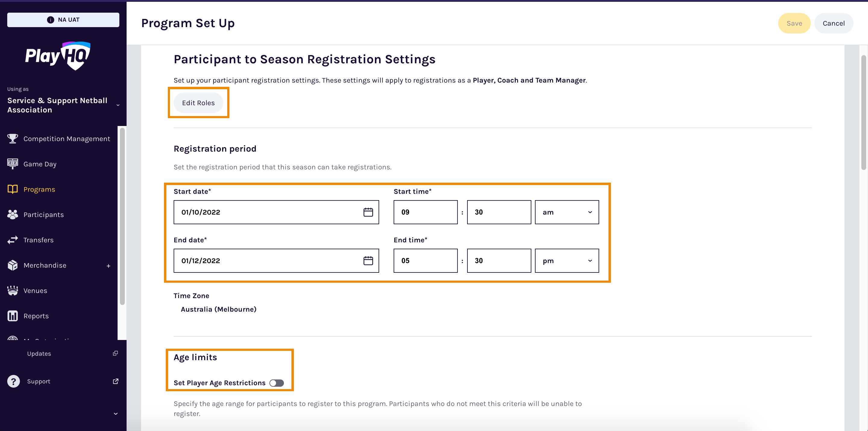
Task: Select the Competition Management trophy icon
Action: pyautogui.click(x=12, y=139)
